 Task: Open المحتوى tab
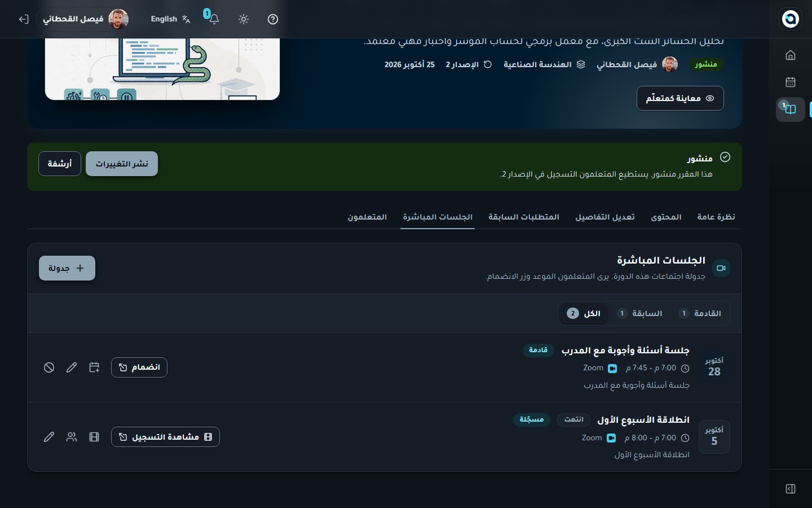(x=666, y=217)
